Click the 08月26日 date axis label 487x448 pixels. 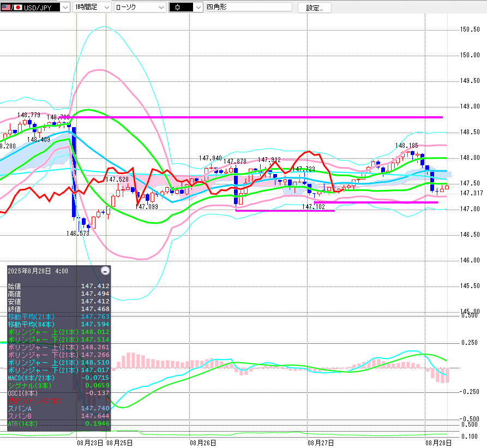pyautogui.click(x=203, y=443)
